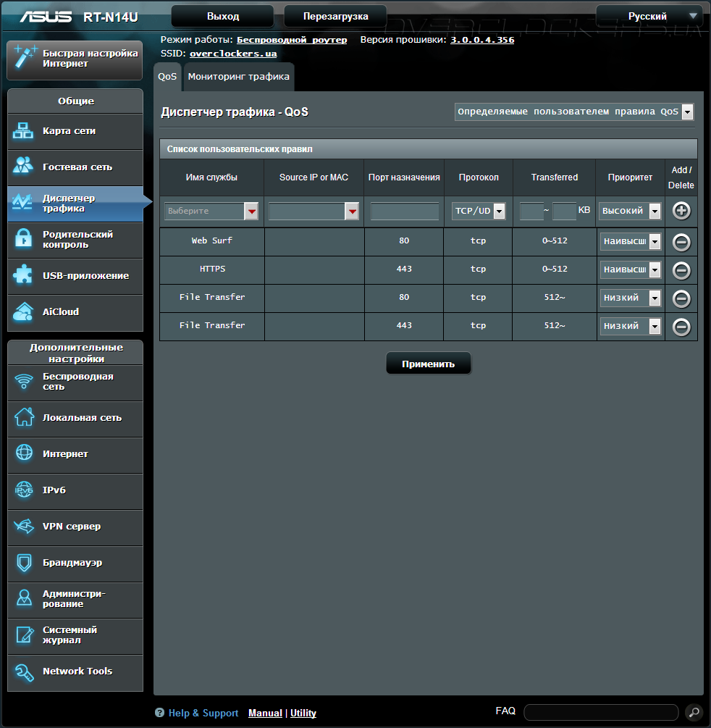
Task: Expand the service name selection dropdown
Action: tap(211, 212)
